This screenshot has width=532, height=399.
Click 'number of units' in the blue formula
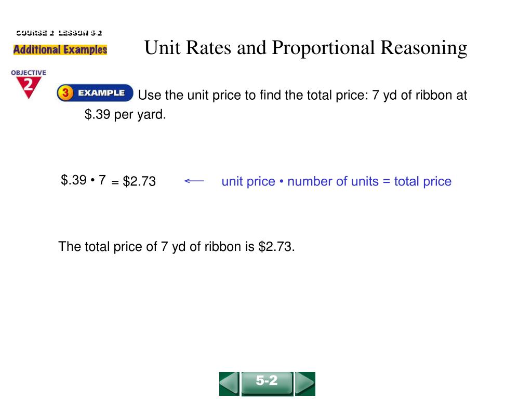pyautogui.click(x=333, y=181)
